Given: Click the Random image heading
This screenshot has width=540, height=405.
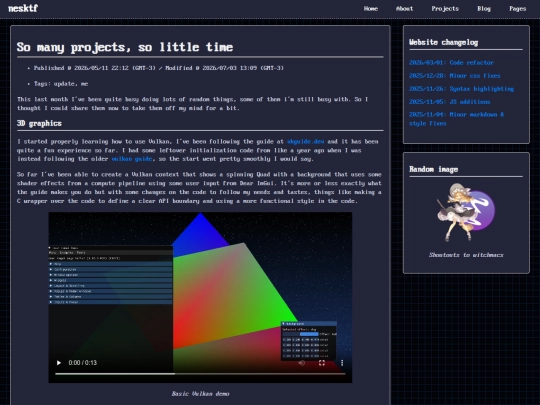Looking at the screenshot, I should click(434, 169).
